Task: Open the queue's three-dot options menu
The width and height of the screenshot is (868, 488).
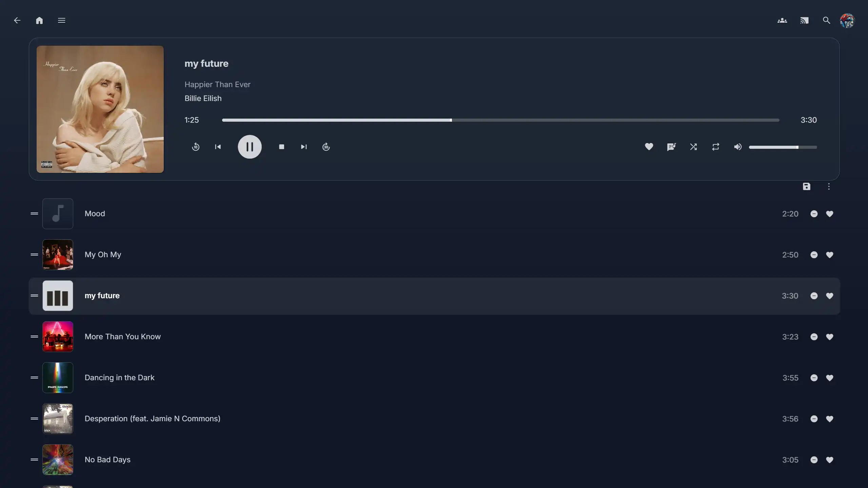Action: click(829, 186)
